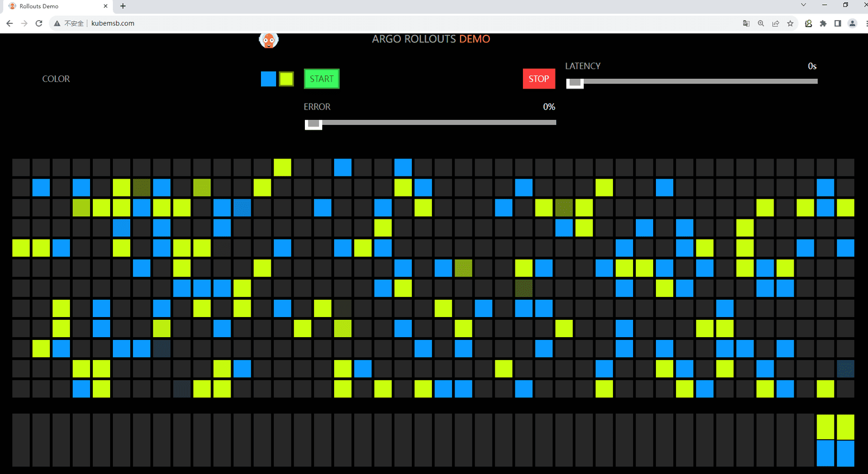
Task: Minimize the Chrome window
Action: [825, 5]
